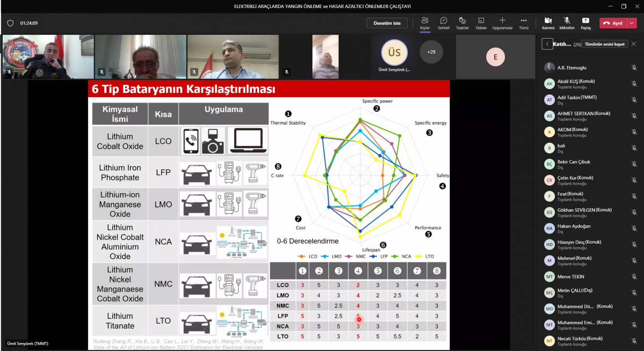The image size is (644, 351).
Task: Mute AHMET SERTKAN's microphone
Action: [x=634, y=116]
